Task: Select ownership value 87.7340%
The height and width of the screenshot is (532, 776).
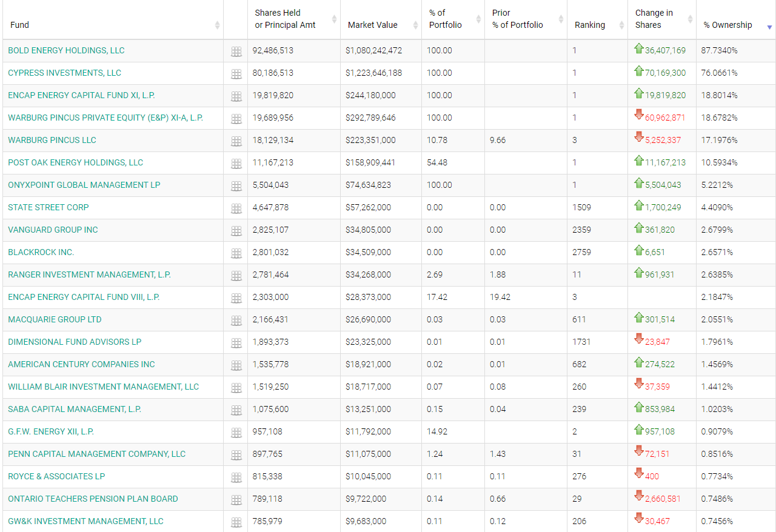Action: pyautogui.click(x=719, y=50)
